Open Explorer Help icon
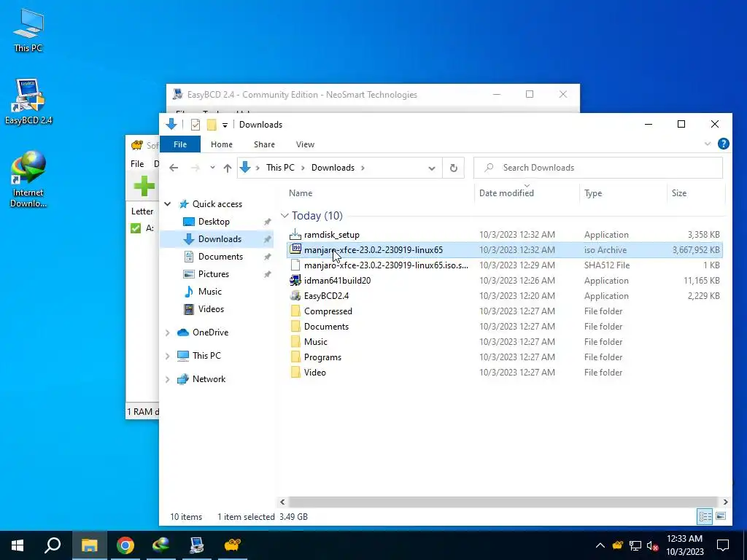Viewport: 747px width, 560px height. [x=723, y=144]
